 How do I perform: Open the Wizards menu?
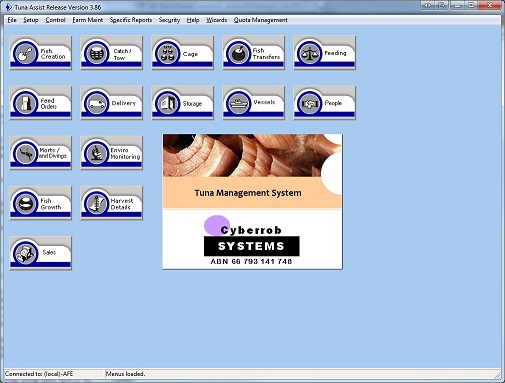pyautogui.click(x=216, y=20)
